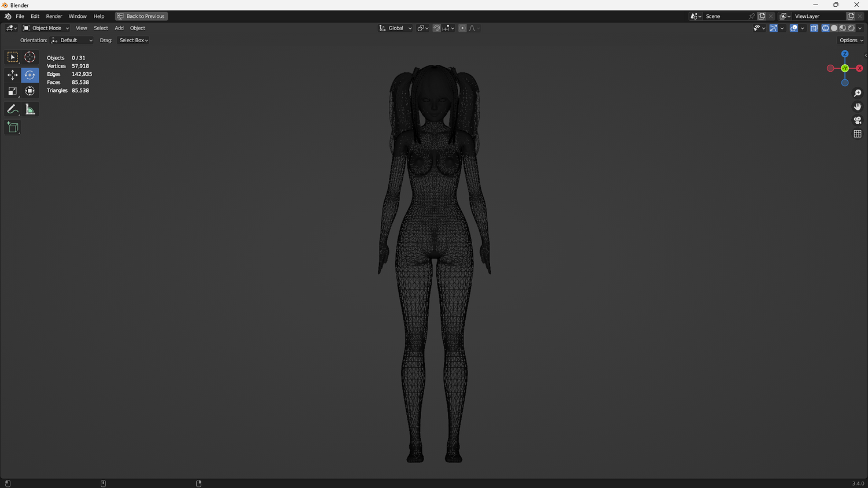
Task: Toggle X-ray display
Action: 814,28
